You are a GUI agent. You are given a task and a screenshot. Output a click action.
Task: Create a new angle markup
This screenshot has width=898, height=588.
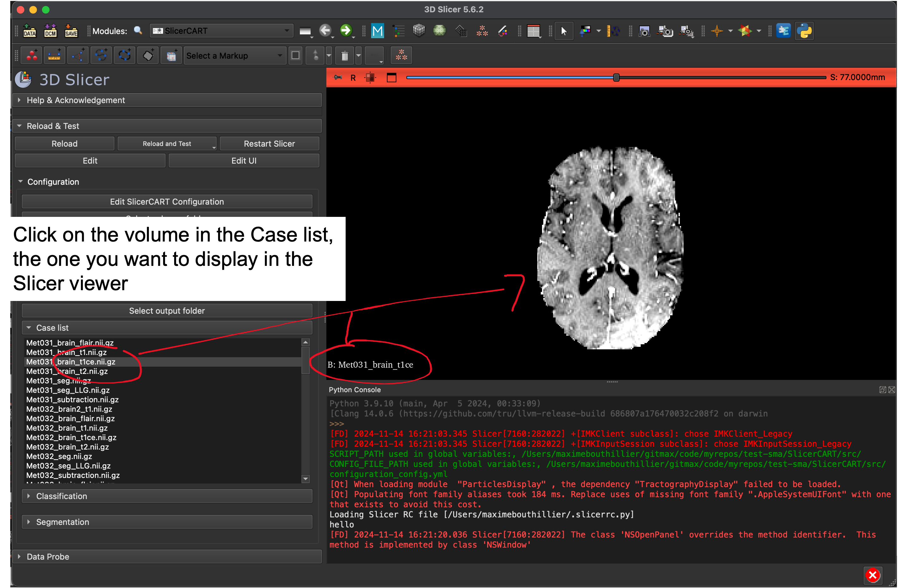(78, 55)
